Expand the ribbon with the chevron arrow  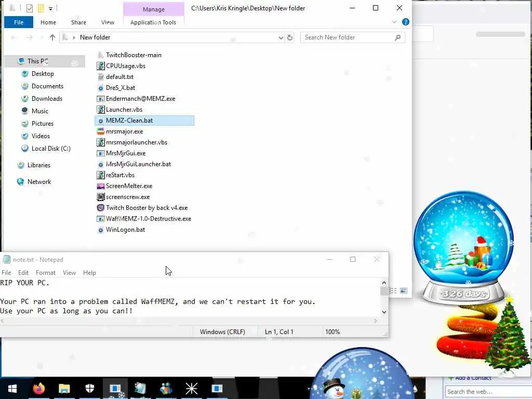(394, 22)
